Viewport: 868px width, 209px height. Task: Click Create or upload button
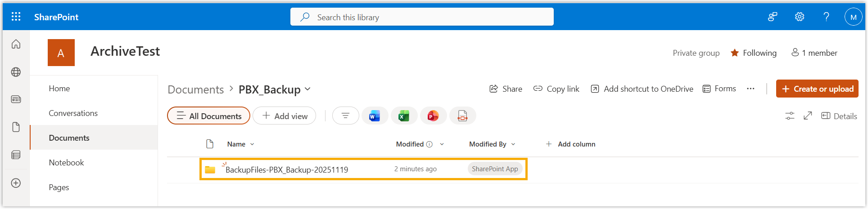[817, 89]
